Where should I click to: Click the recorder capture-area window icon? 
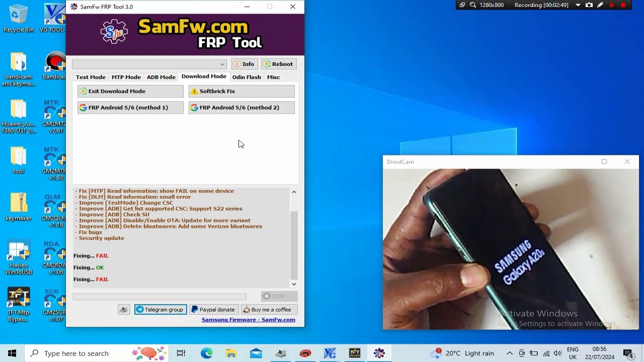click(462, 5)
